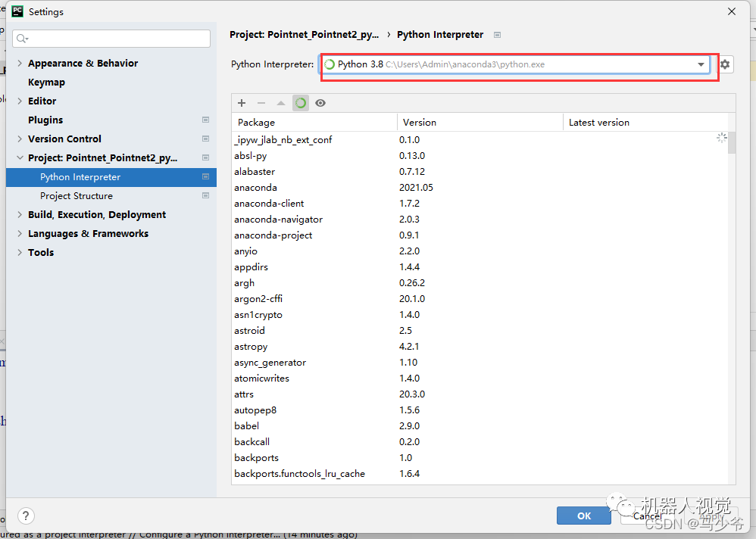Select the autopep8 package row
This screenshot has width=756, height=539.
(x=480, y=410)
